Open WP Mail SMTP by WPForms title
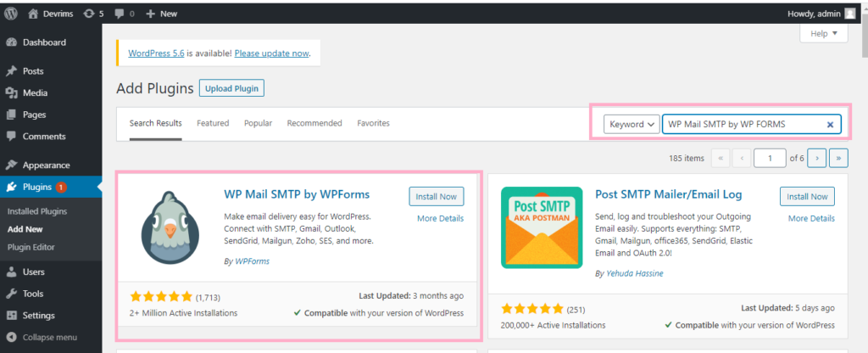This screenshot has height=353, width=868. pyautogui.click(x=297, y=194)
